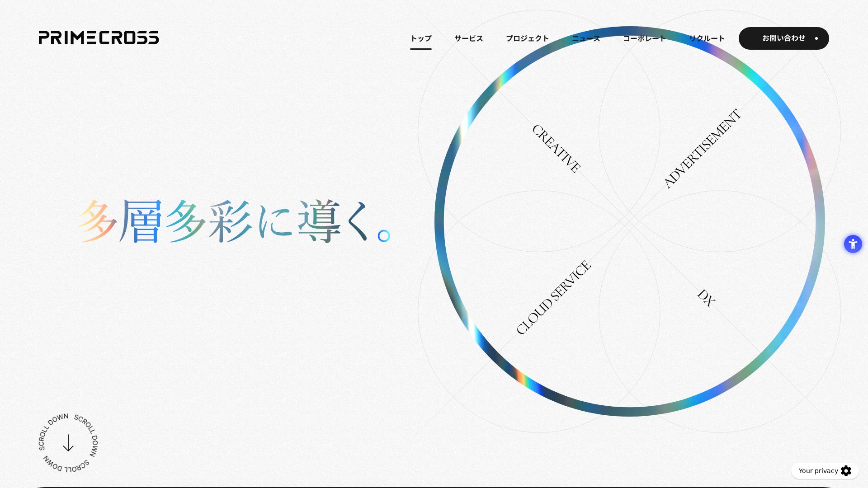
Task: Click the DX label in the circle
Action: (706, 298)
